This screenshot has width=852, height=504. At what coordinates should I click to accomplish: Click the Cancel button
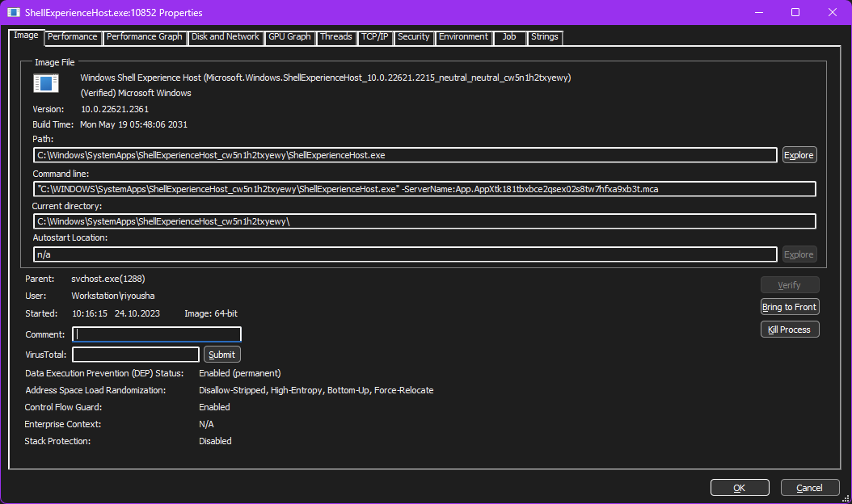click(810, 488)
